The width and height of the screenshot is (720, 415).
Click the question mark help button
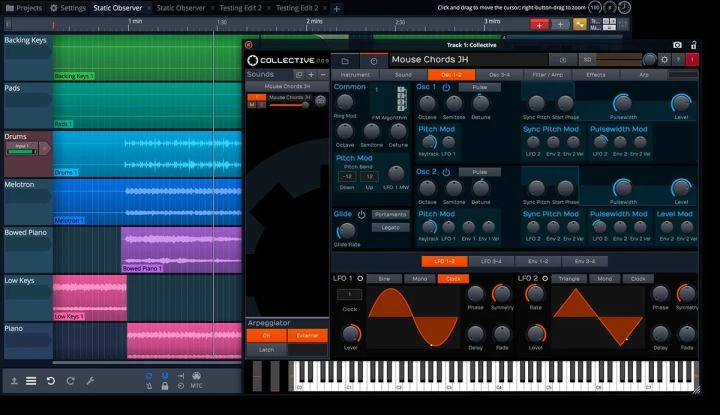click(678, 60)
